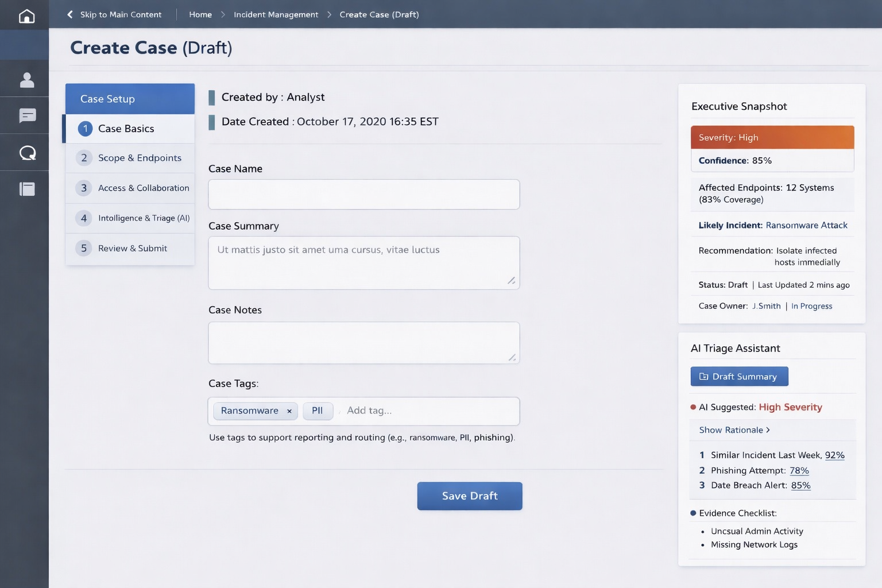Screen dimensions: 882x588
Task: Remove the Ransomware tag with its x
Action: [x=289, y=411]
